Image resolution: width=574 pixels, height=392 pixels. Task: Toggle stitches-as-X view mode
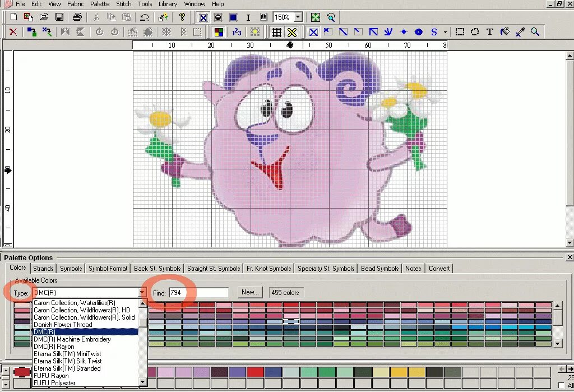point(203,17)
